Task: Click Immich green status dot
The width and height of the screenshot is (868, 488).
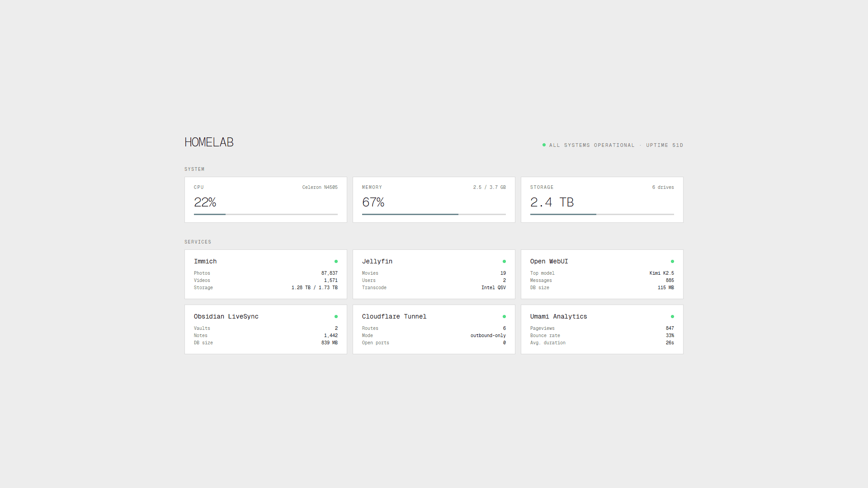Action: pos(336,261)
